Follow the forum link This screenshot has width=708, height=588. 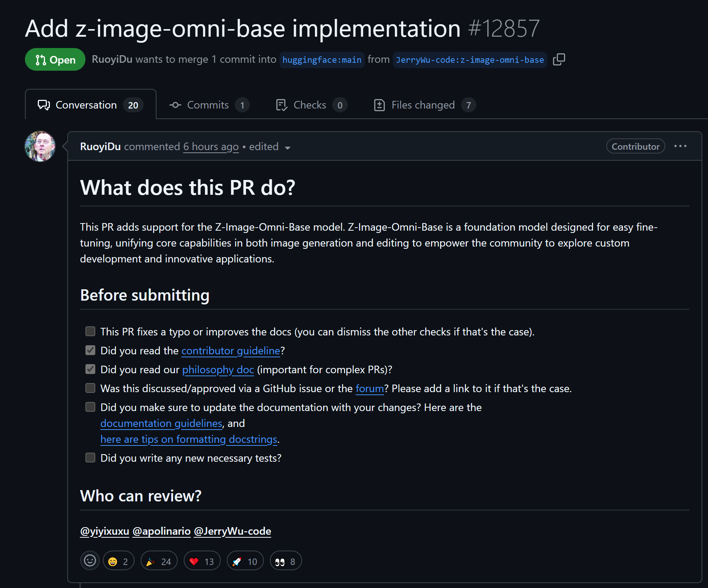pyautogui.click(x=370, y=389)
